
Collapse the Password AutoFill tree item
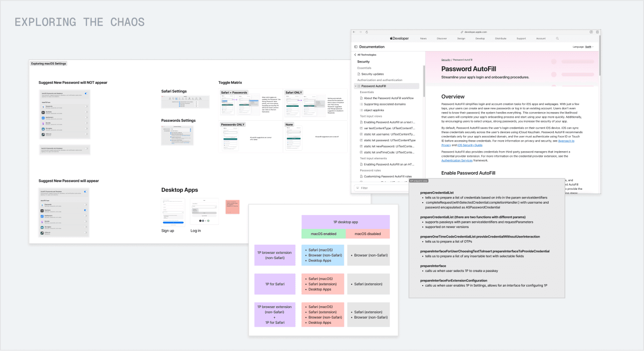tap(355, 86)
